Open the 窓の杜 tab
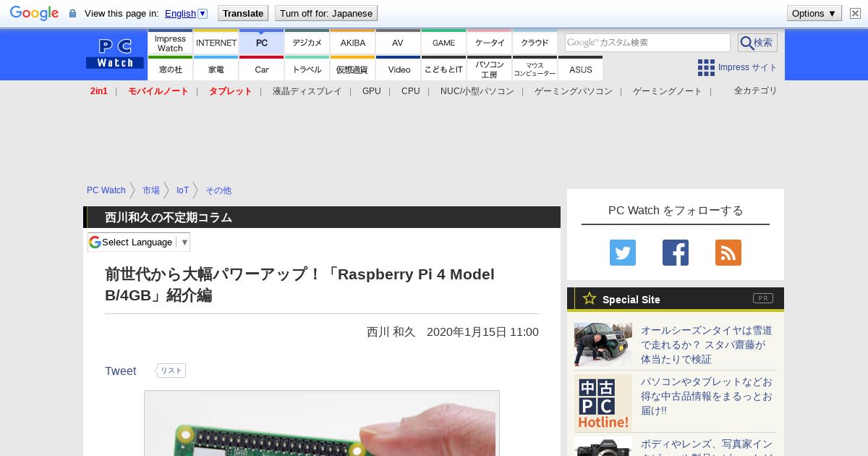The width and height of the screenshot is (868, 456). coord(170,69)
